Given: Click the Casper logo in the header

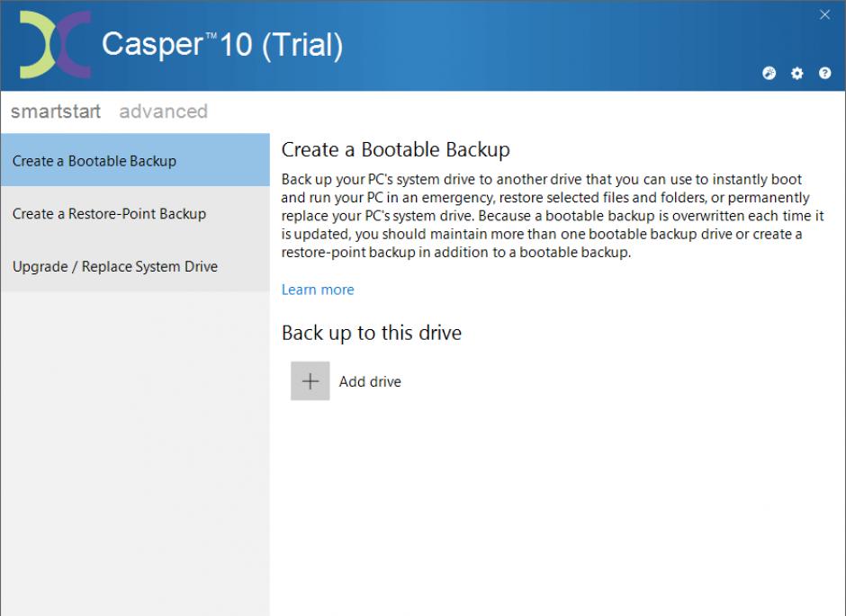Looking at the screenshot, I should (x=55, y=45).
